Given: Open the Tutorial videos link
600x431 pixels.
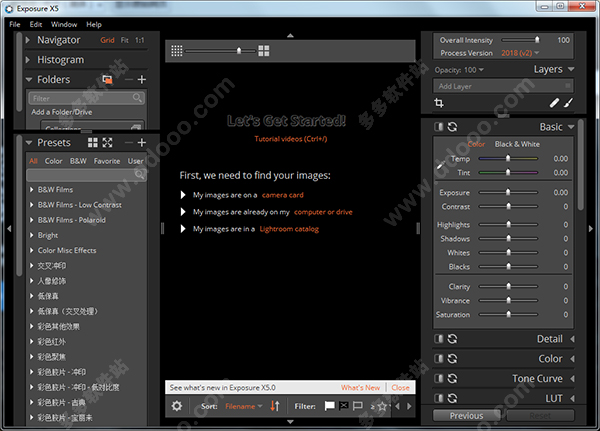Looking at the screenshot, I should [291, 139].
